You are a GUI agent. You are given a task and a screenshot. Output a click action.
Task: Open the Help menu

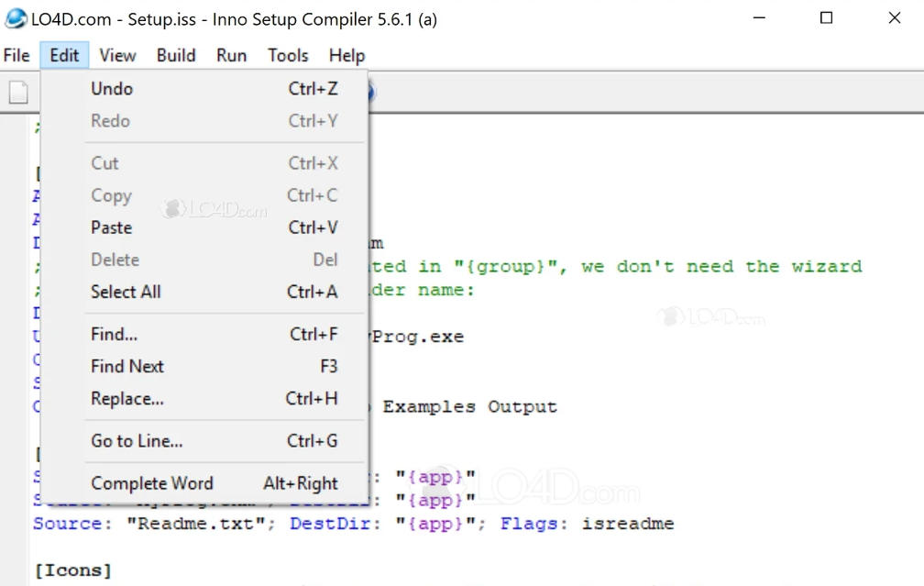(x=346, y=55)
